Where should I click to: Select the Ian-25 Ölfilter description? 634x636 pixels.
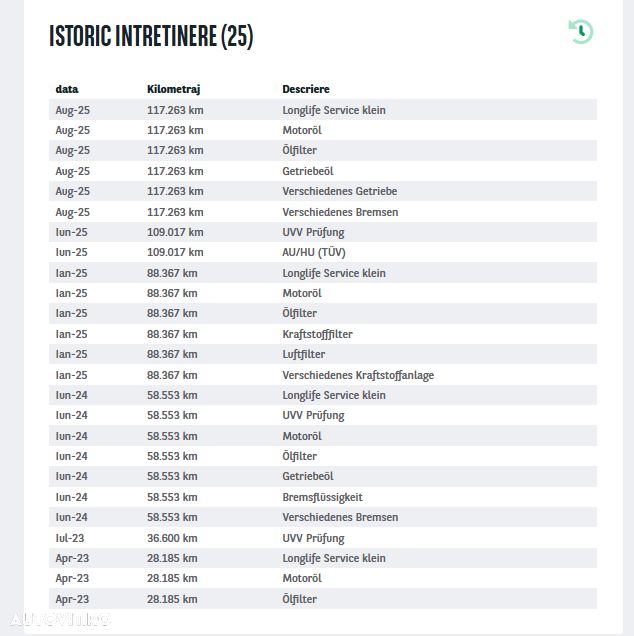[x=299, y=313]
